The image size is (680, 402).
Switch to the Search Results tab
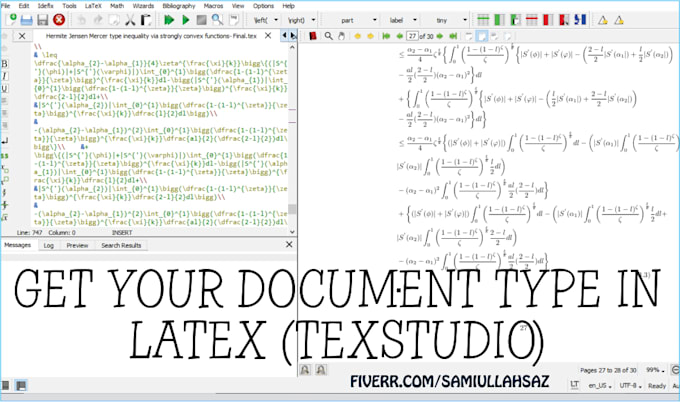(x=121, y=245)
